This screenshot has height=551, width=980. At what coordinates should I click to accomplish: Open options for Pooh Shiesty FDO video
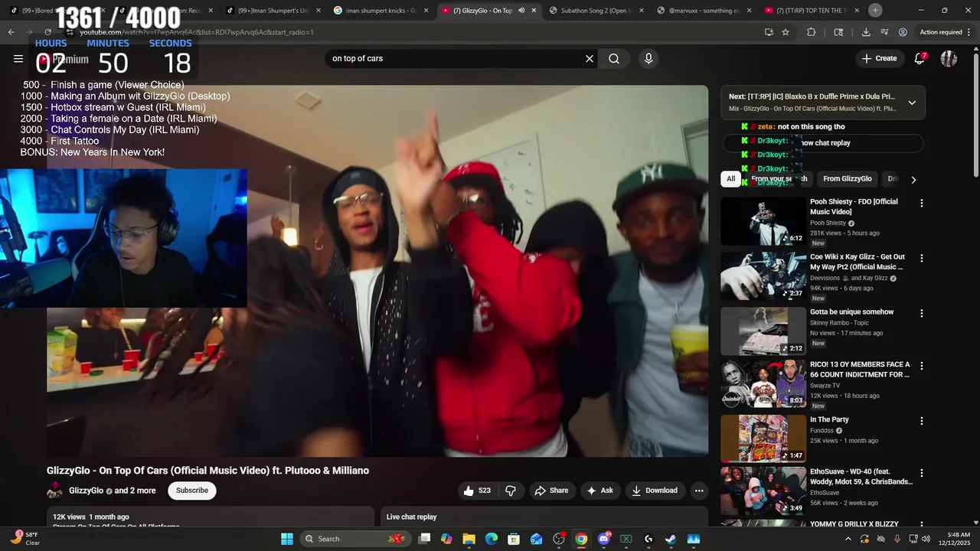922,203
